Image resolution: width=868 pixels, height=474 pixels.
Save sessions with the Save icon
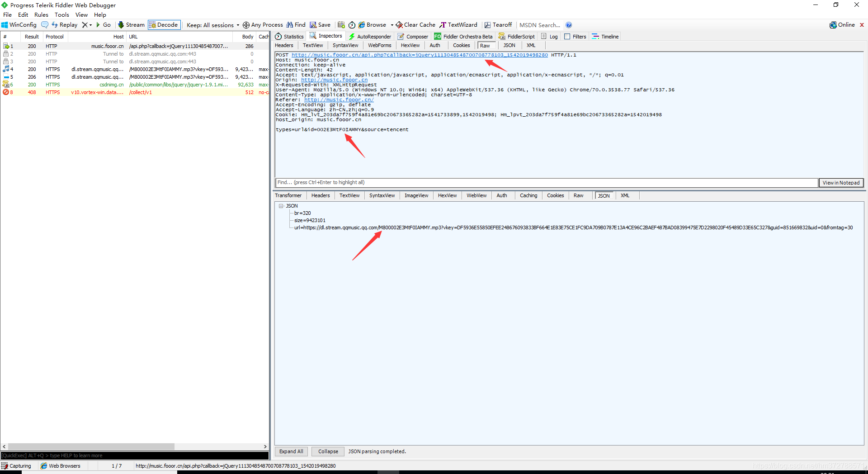(x=320, y=25)
